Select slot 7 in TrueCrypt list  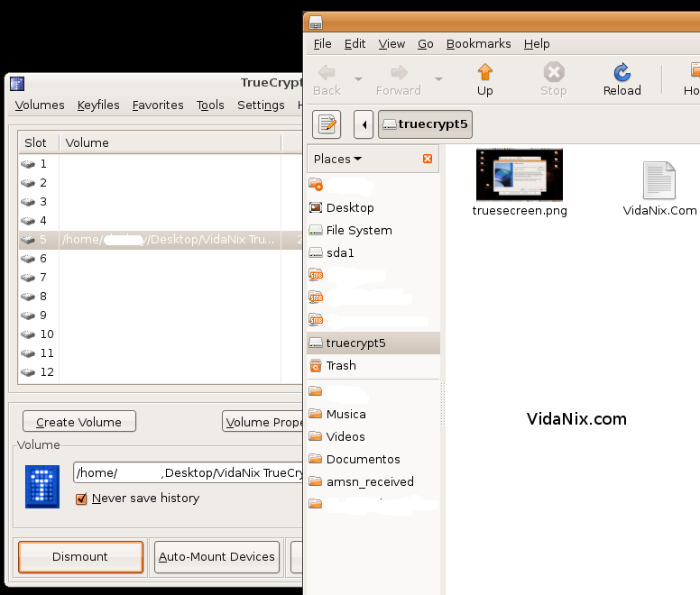click(161, 278)
